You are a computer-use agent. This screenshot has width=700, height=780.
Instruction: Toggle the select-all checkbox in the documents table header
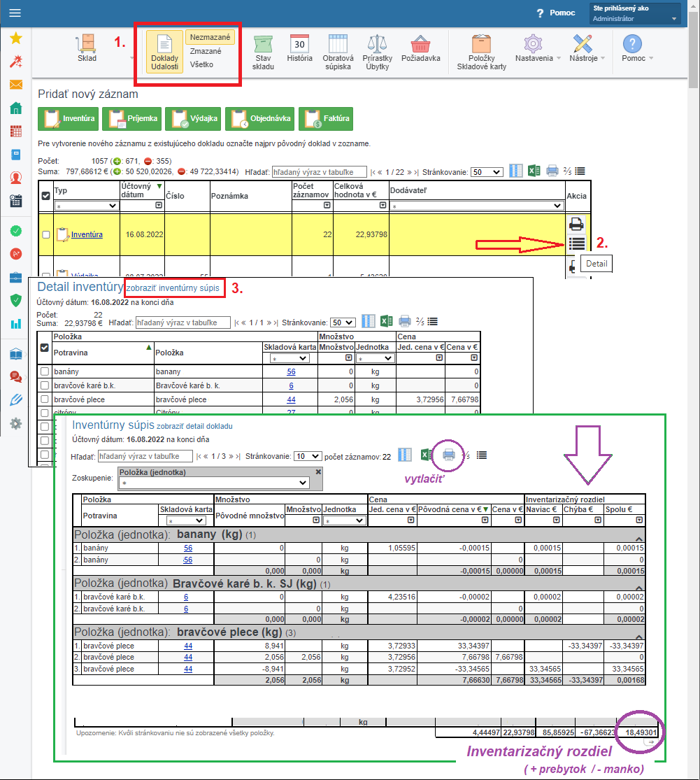point(45,196)
